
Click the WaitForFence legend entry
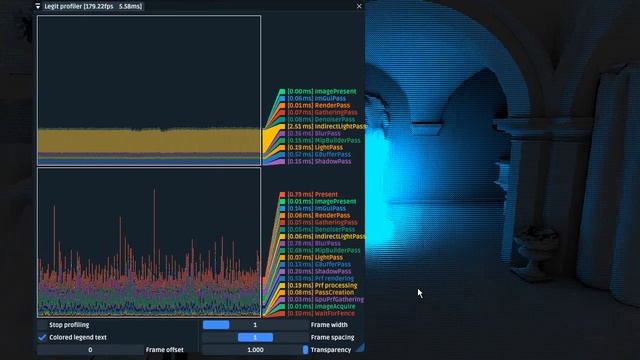pos(321,313)
